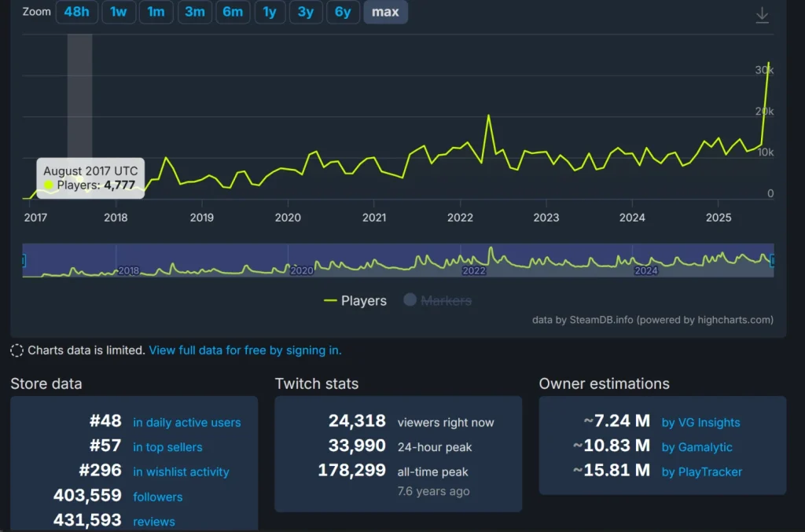Open the "in daily active users" ranking link
805x532 pixels.
pos(187,422)
